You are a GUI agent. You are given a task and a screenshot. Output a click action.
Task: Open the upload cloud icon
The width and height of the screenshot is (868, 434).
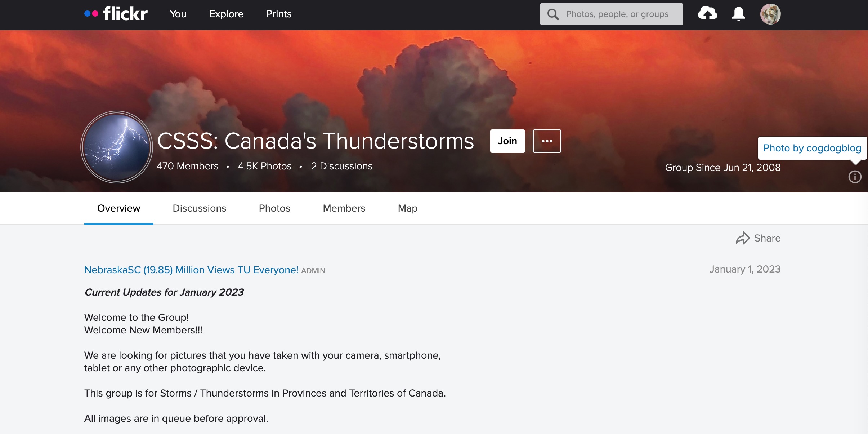pyautogui.click(x=707, y=14)
